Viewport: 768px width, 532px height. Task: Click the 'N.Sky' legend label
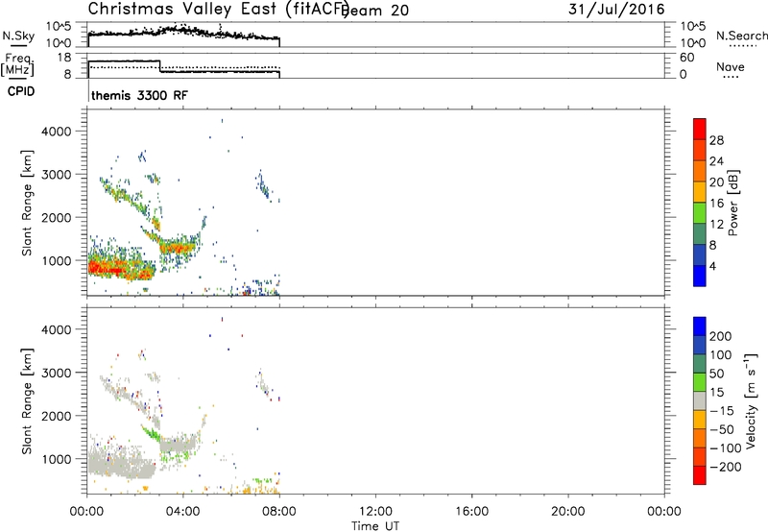[18, 36]
